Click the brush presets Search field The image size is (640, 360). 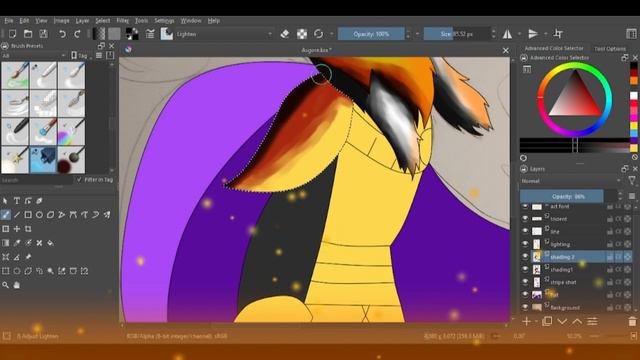point(38,180)
